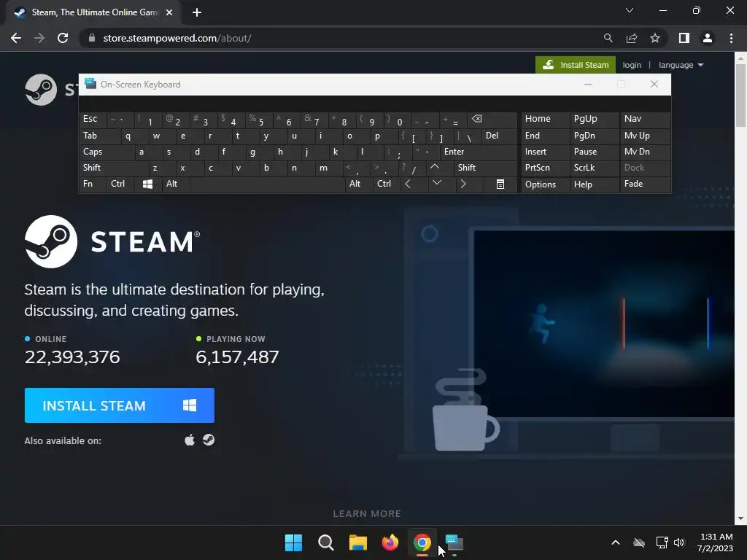Open the Chrome side panel icon
Screen dimensions: 747x560
[x=684, y=38]
